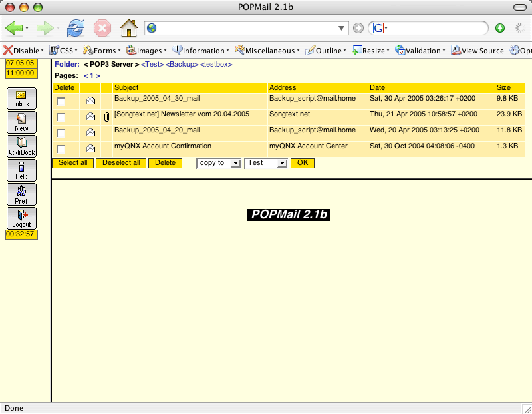This screenshot has width=532, height=414.
Task: Click into the Google search field
Action: (436, 28)
